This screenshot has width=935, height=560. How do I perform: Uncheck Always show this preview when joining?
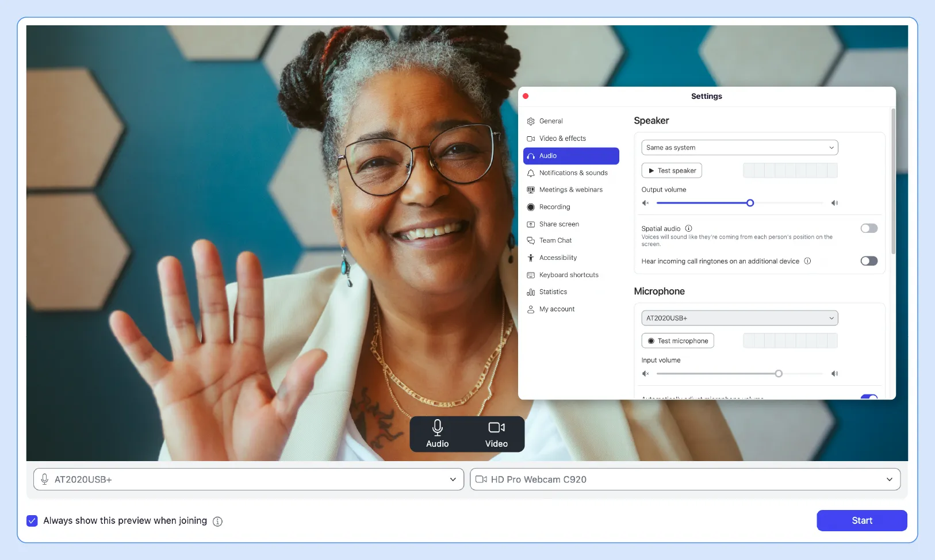(x=32, y=520)
